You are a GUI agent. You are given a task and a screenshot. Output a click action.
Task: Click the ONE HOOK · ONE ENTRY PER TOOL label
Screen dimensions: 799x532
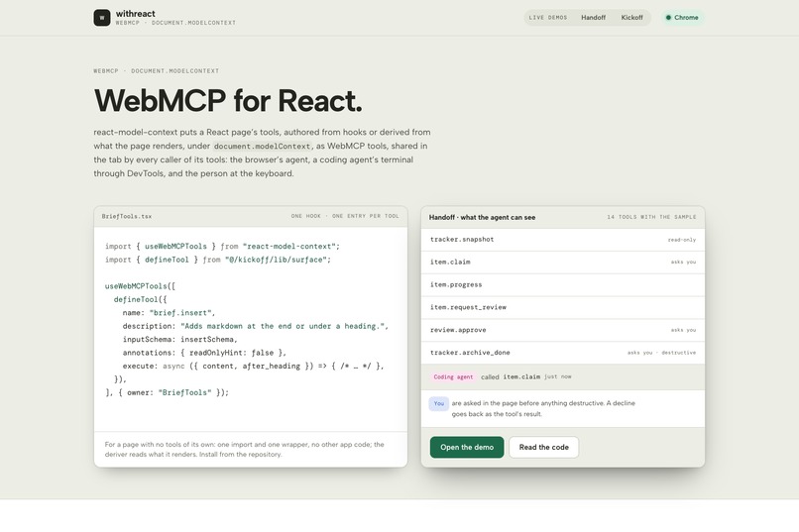point(345,216)
